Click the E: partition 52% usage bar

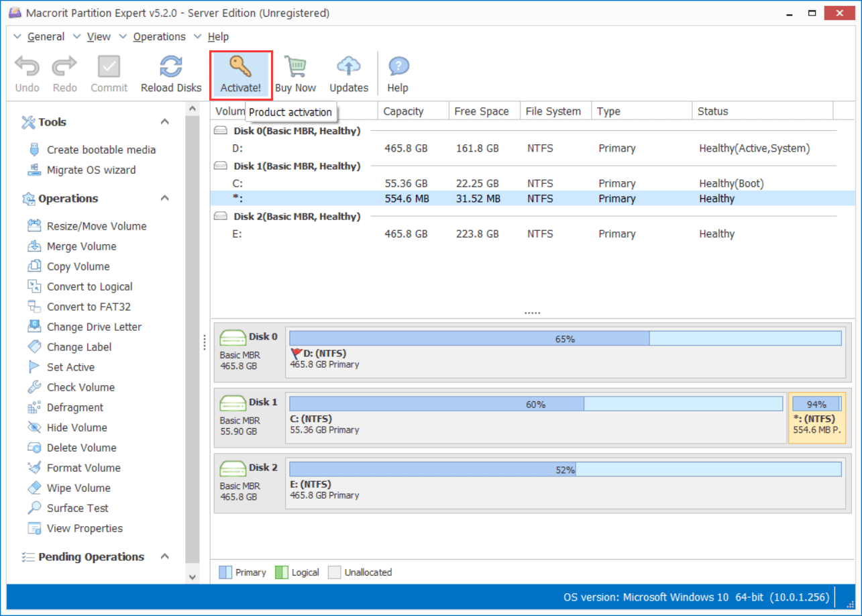(x=565, y=470)
